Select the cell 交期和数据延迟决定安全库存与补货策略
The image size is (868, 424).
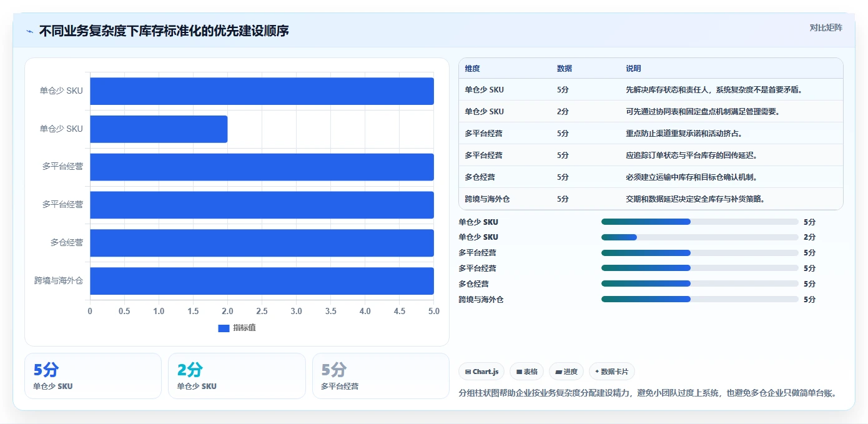(696, 199)
